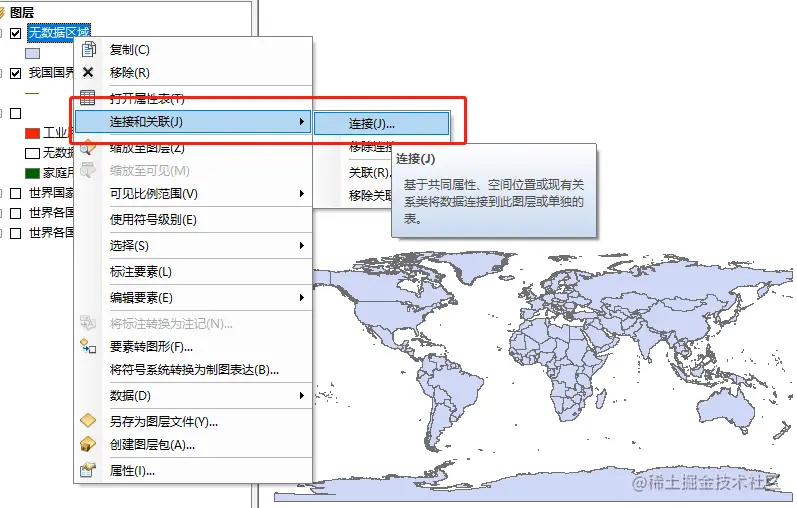Select the 无数据区域 layer name
This screenshot has height=508, width=797.
[x=59, y=33]
